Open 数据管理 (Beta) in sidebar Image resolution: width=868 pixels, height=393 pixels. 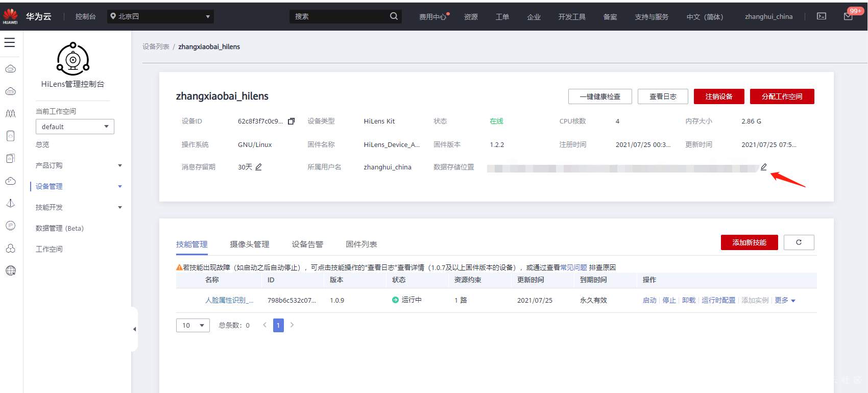tap(59, 228)
